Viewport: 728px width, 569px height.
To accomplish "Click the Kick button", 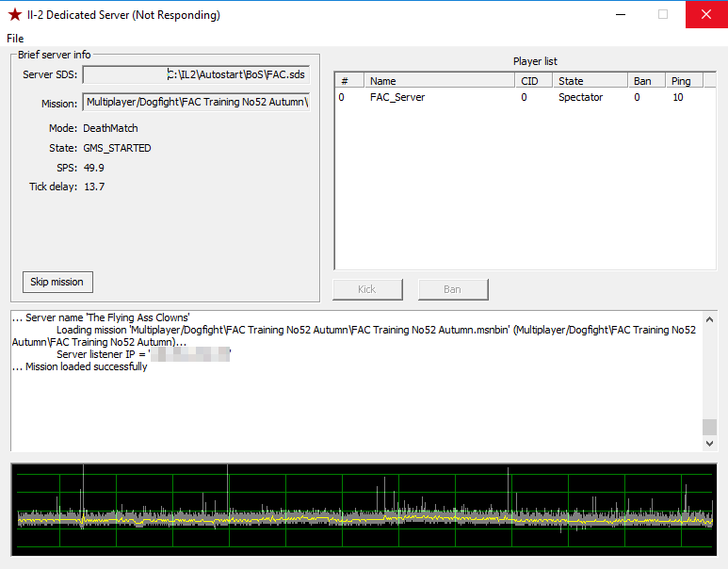I will pyautogui.click(x=367, y=289).
